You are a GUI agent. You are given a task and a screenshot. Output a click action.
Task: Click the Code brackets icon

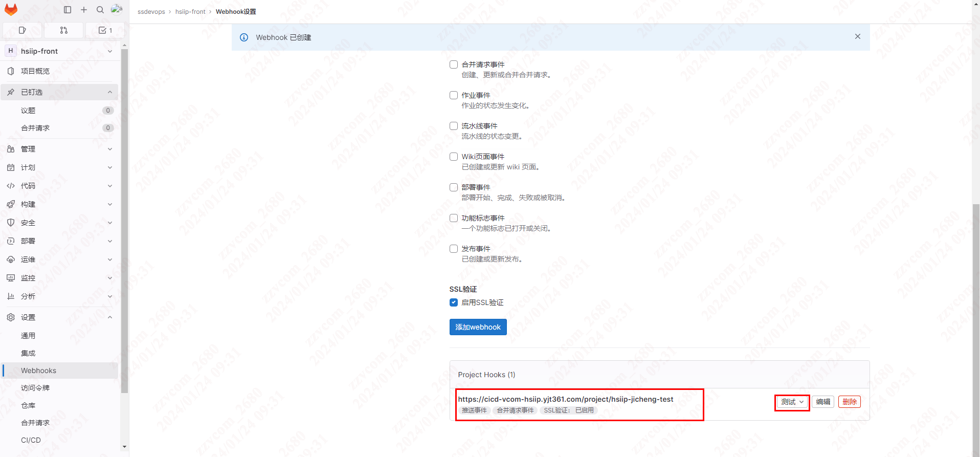point(11,186)
